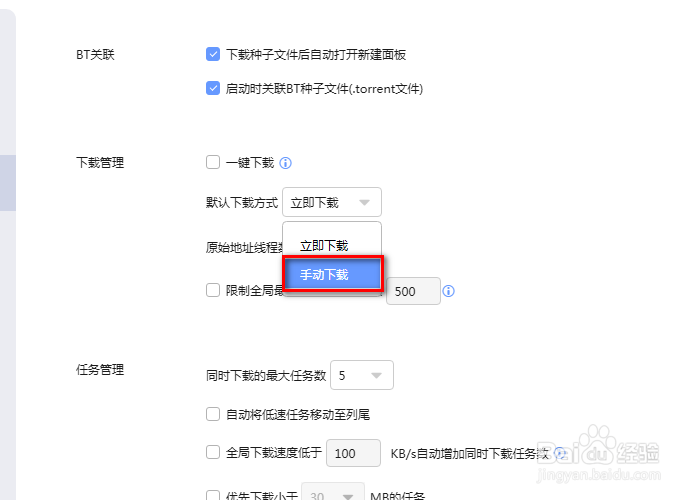Enable 全局下载速度低于 checkbox
The image size is (700, 500).
coord(213,452)
